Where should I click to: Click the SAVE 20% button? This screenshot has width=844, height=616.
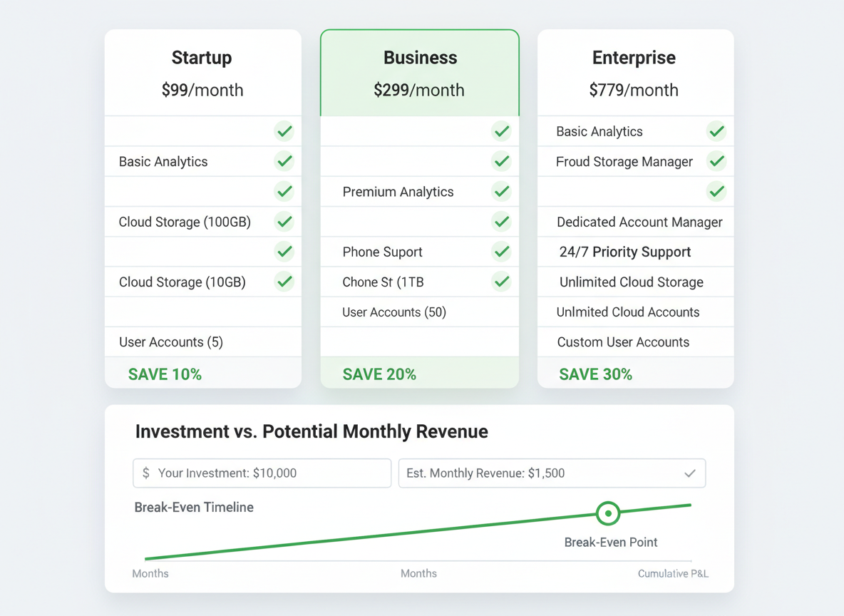pos(379,374)
